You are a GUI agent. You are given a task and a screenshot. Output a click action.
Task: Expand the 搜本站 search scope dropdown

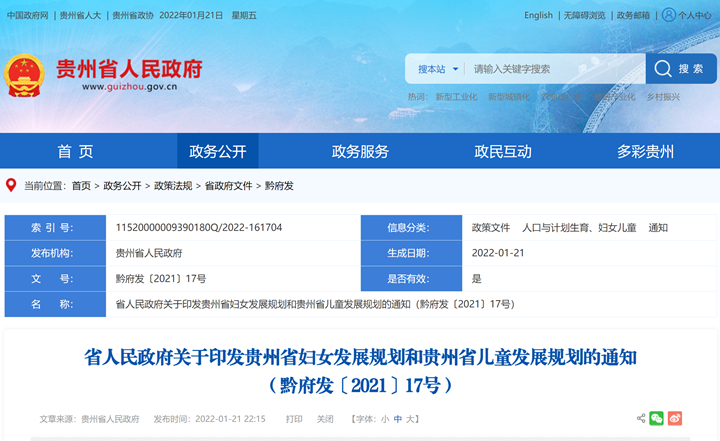(x=438, y=69)
